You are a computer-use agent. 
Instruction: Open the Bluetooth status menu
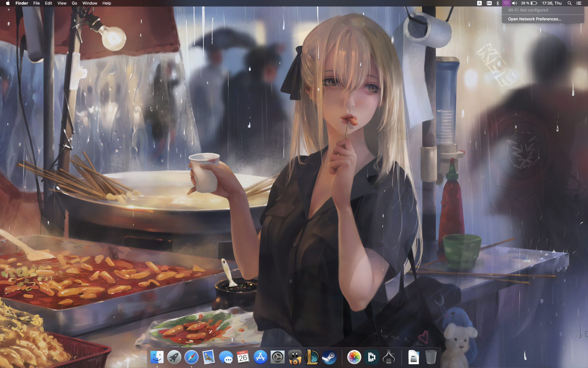point(498,3)
